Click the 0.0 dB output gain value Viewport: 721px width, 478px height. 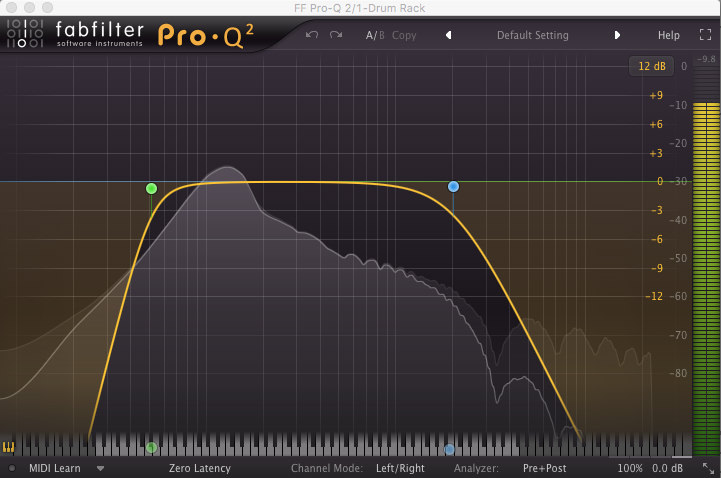pos(667,468)
